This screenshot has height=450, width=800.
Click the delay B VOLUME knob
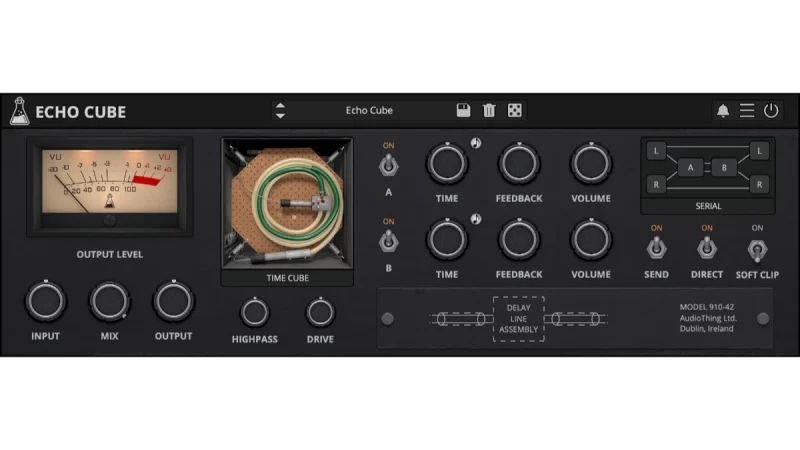click(x=591, y=240)
